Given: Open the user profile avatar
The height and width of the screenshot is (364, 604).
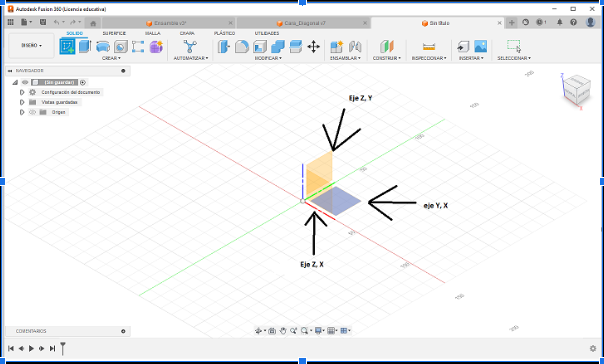Looking at the screenshot, I should pyautogui.click(x=591, y=22).
